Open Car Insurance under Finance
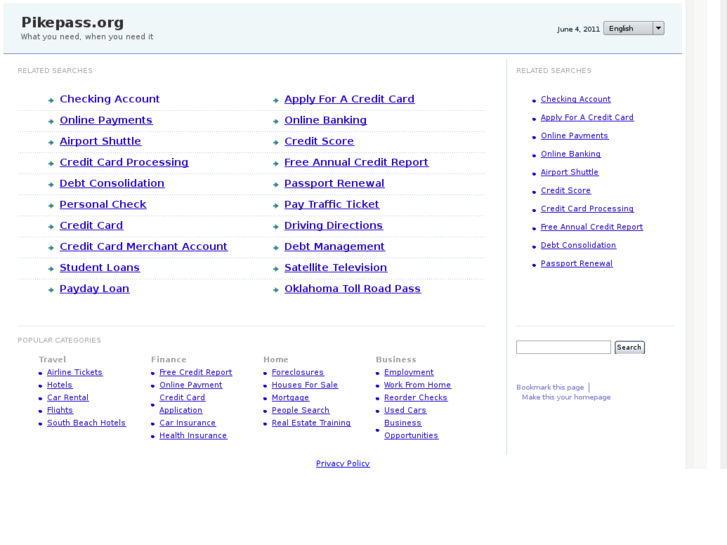 coord(187,423)
